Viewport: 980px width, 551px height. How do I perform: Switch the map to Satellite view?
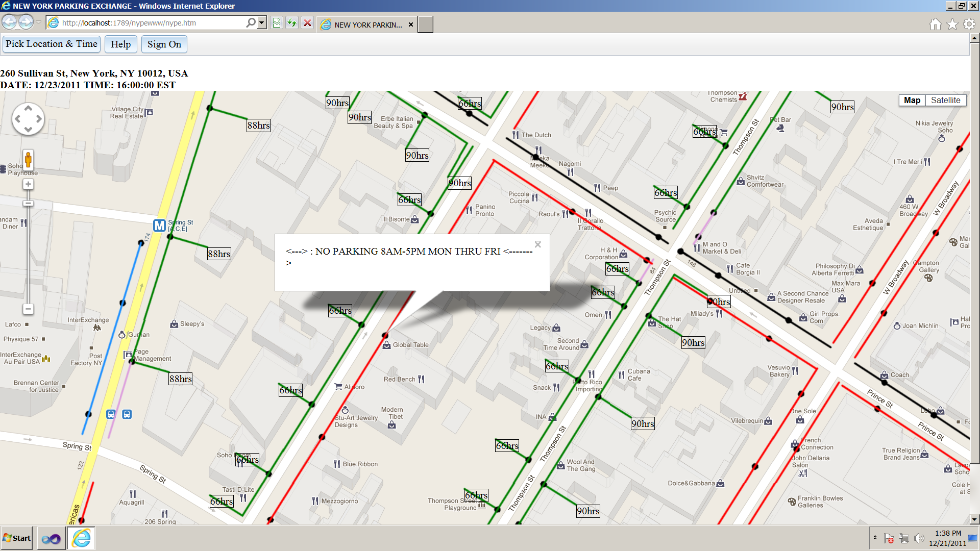(x=945, y=101)
